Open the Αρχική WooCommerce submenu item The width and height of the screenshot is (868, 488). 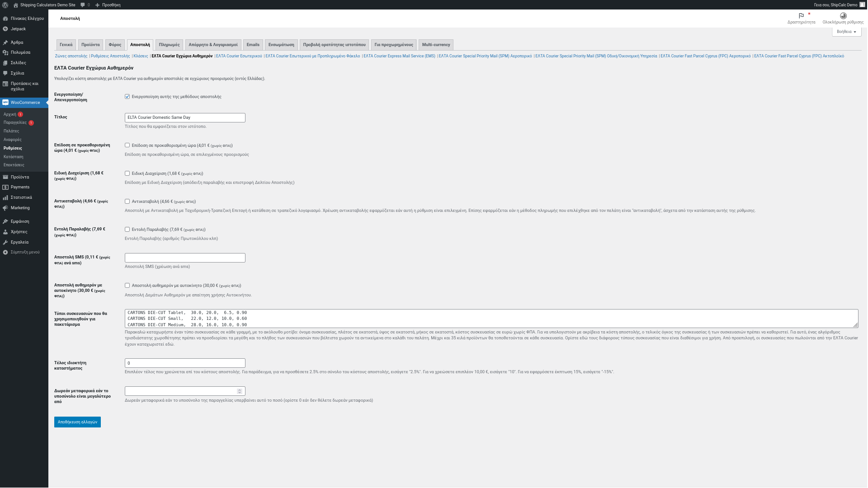pyautogui.click(x=10, y=115)
